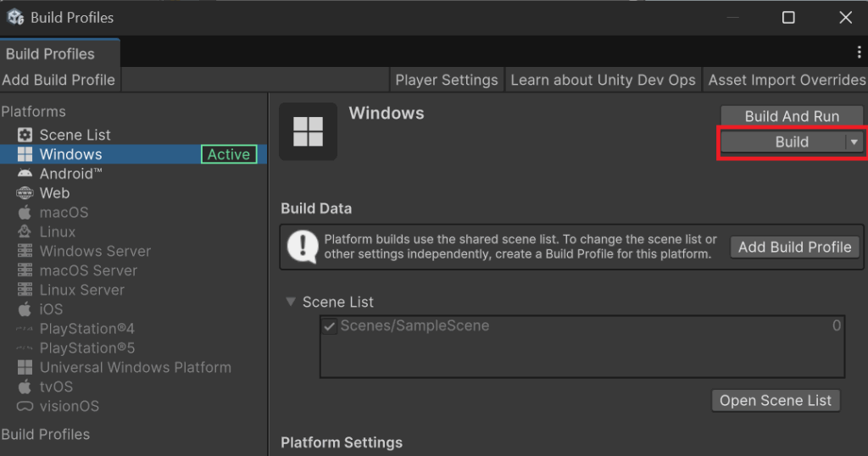Click the macOS apple icon
This screenshot has height=456, width=868.
click(x=25, y=212)
